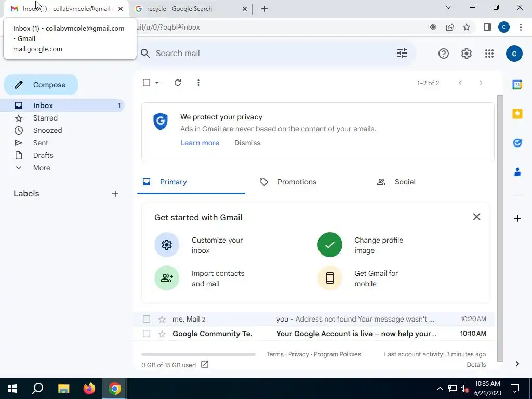This screenshot has width=532, height=399.
Task: Open Gmail Support help icon
Action: tap(444, 54)
